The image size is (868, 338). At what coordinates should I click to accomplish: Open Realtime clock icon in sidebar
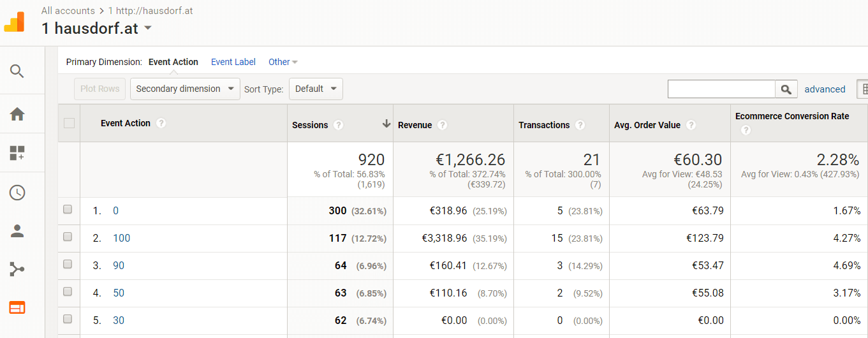pos(17,193)
